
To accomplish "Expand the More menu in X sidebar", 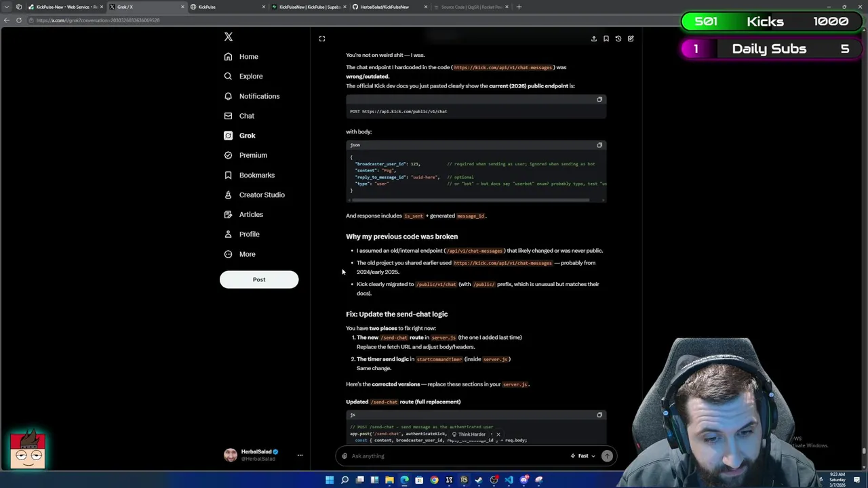I will pyautogui.click(x=240, y=254).
